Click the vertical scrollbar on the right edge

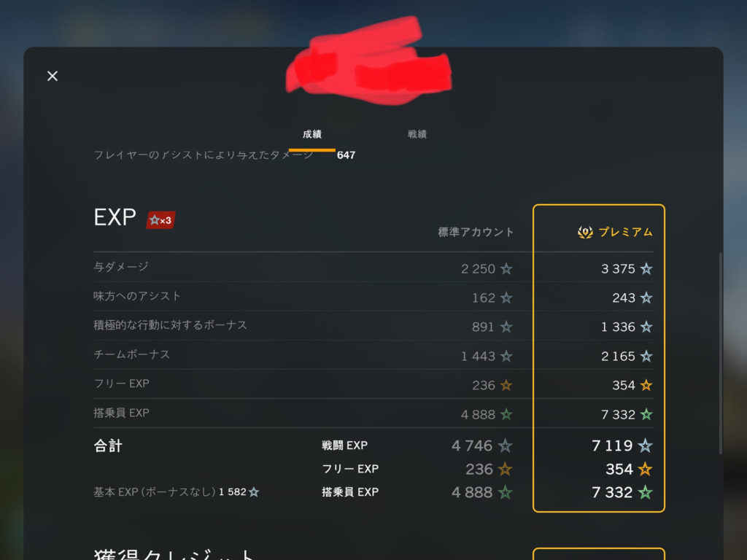point(720,353)
